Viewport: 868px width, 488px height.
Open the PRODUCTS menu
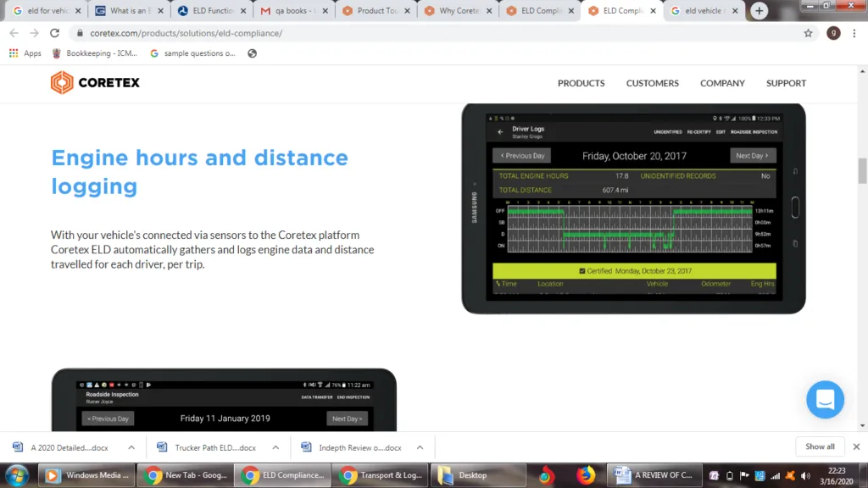[x=581, y=83]
